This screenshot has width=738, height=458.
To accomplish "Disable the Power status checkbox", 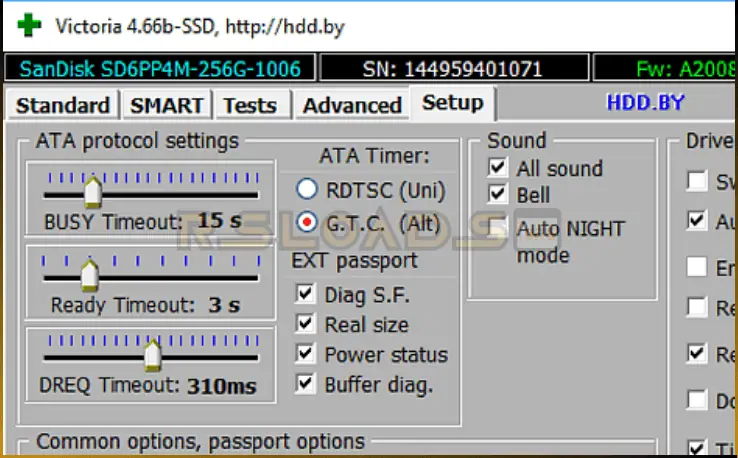I will (x=306, y=354).
